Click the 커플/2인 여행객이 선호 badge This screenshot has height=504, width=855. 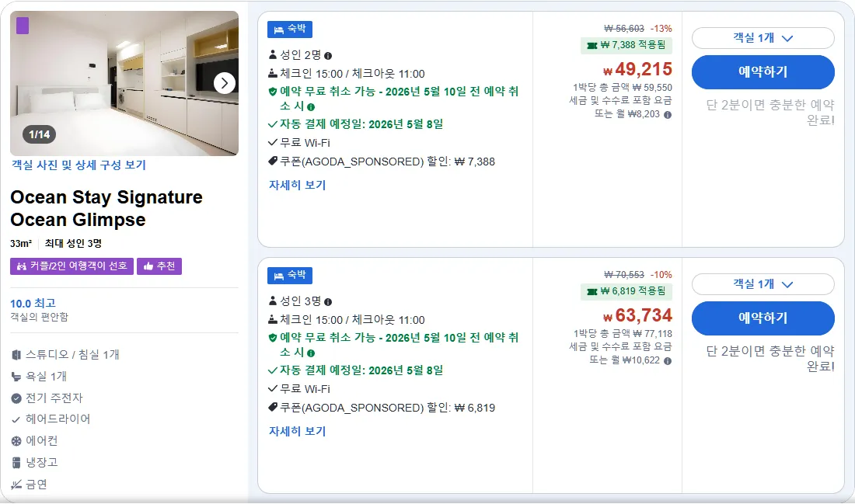72,266
